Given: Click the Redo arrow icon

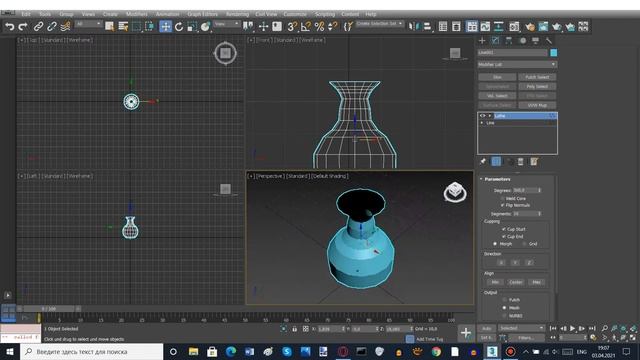Looking at the screenshot, I should point(23,27).
